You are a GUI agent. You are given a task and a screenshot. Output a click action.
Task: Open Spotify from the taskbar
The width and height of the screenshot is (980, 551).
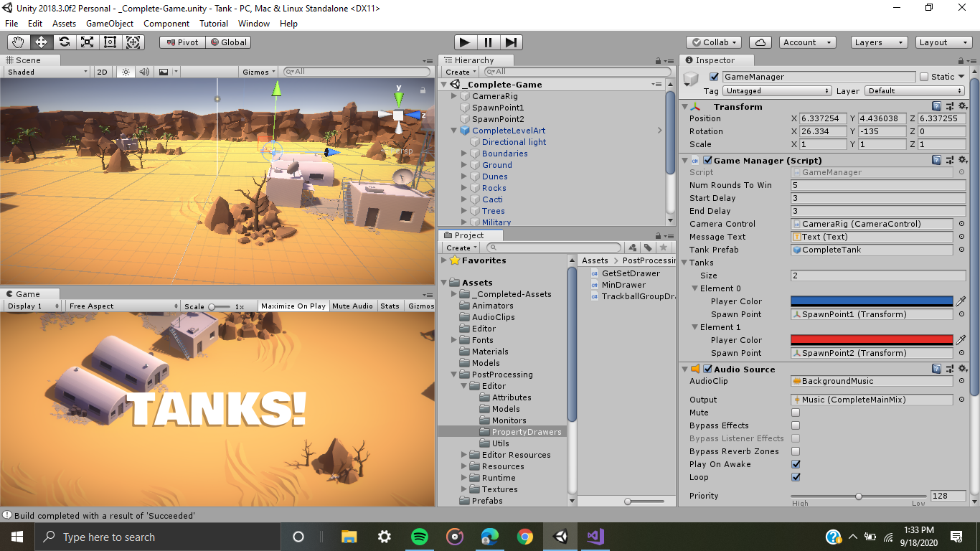[x=420, y=537]
